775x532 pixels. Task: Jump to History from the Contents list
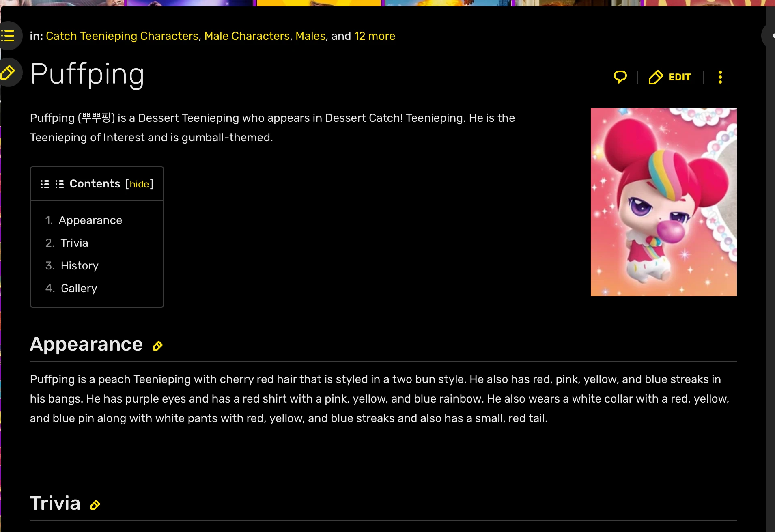tap(79, 266)
